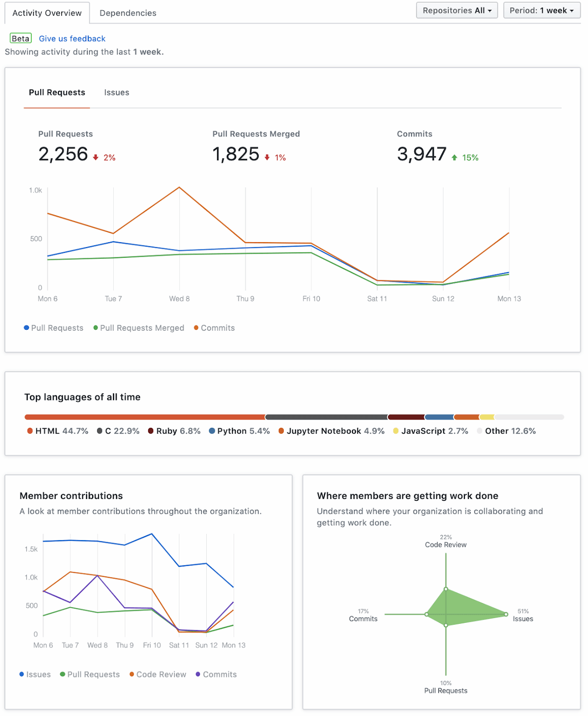Toggle the Code Review series visibility

coord(131,674)
